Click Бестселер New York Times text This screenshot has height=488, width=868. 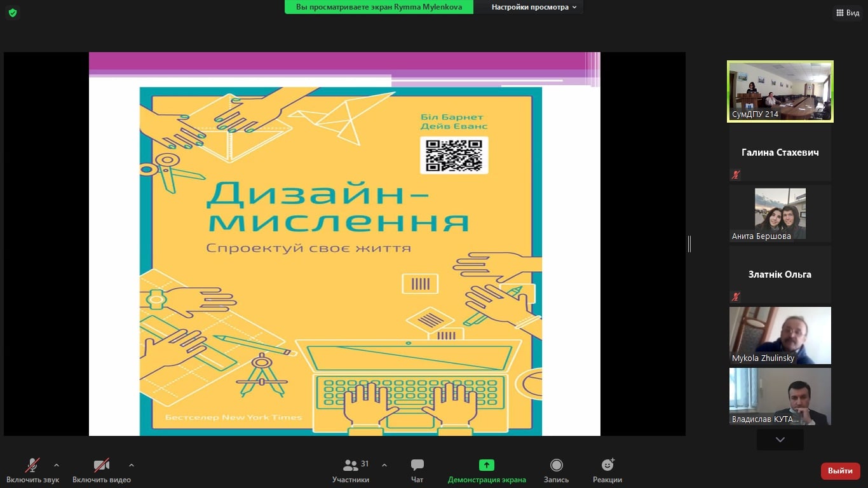click(233, 417)
